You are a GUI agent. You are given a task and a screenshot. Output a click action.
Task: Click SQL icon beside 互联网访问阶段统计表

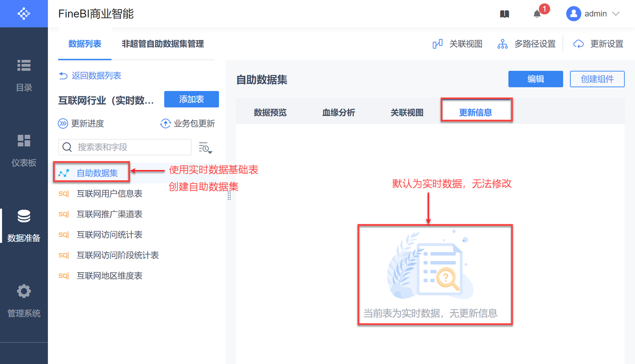pyautogui.click(x=63, y=255)
